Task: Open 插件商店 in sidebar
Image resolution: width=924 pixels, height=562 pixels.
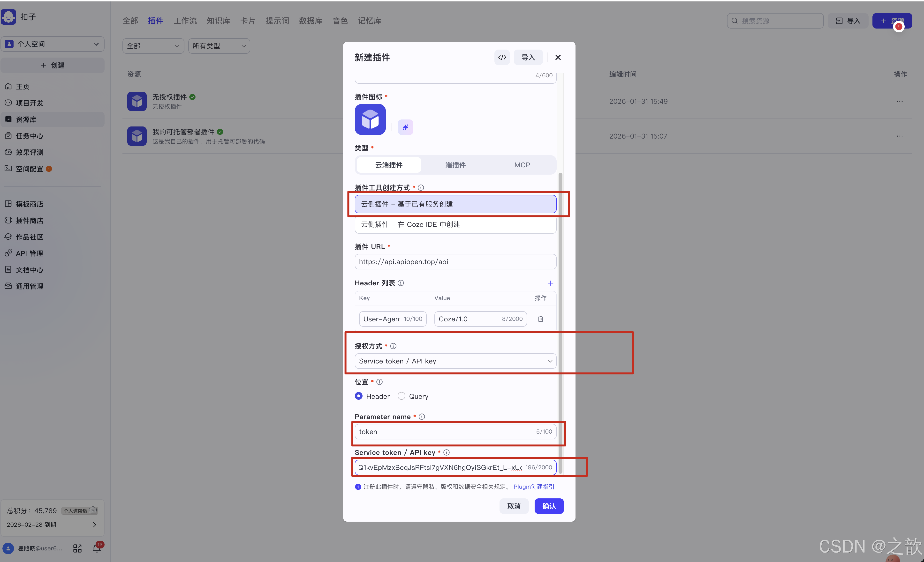Action: pyautogui.click(x=29, y=220)
